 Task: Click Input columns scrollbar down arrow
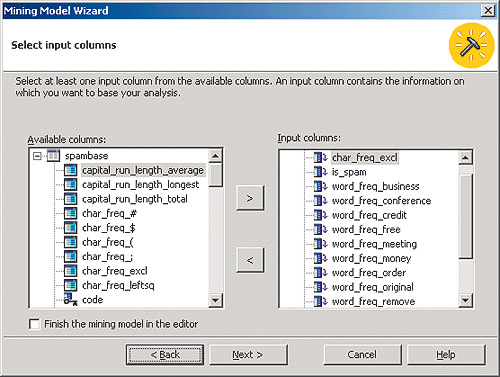pyautogui.click(x=465, y=301)
